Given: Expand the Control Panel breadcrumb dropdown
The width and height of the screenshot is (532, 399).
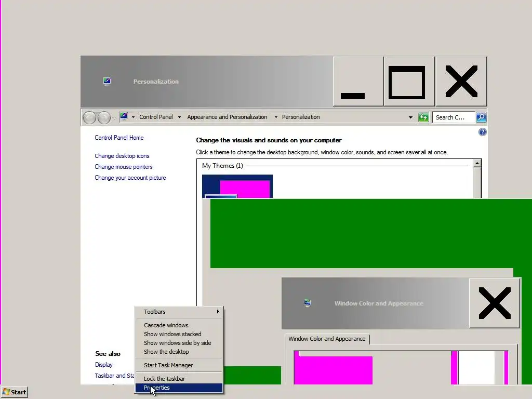Looking at the screenshot, I should [179, 117].
